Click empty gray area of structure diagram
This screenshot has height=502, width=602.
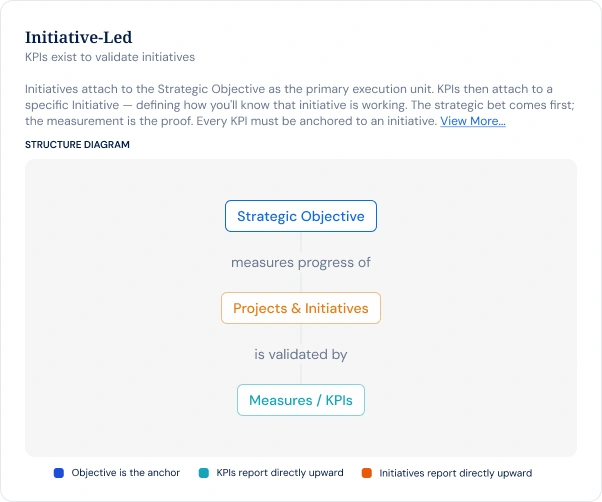click(115, 307)
